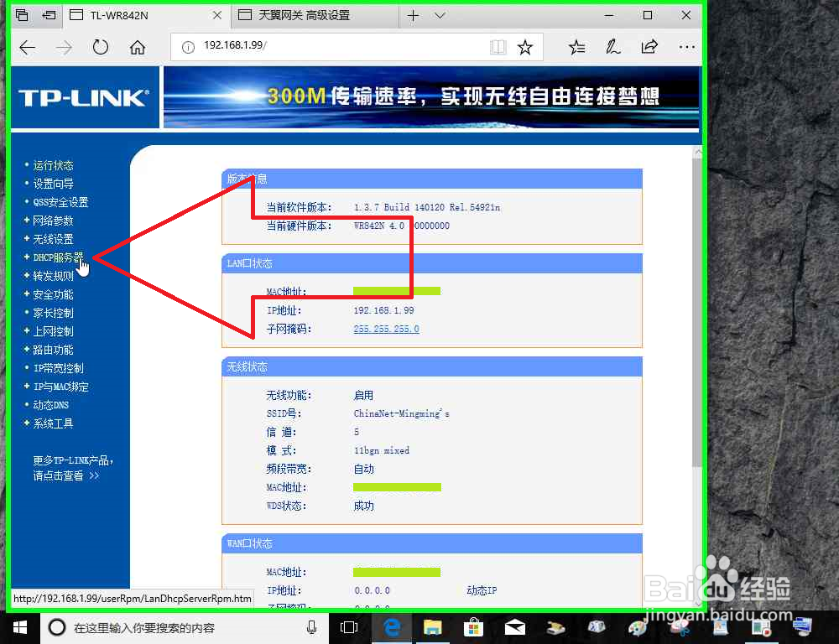Expand IP与MAC绑定 menu
The width and height of the screenshot is (839, 644).
tap(60, 387)
